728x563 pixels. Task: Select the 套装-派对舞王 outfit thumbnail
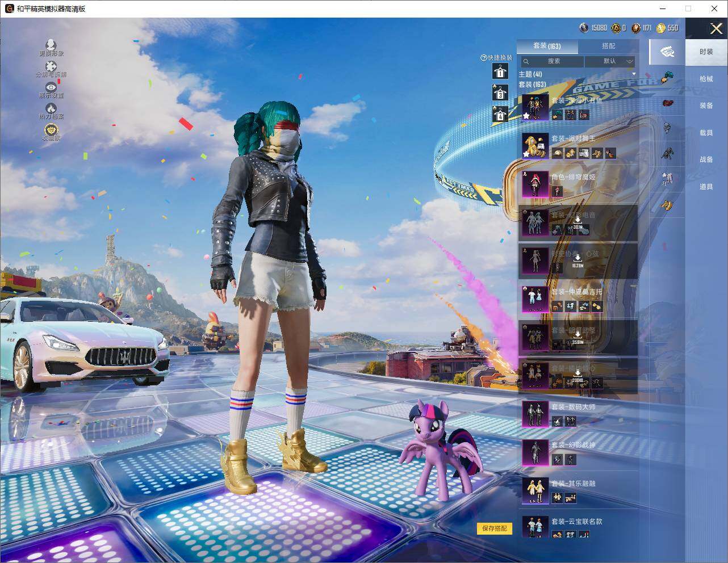(535, 146)
